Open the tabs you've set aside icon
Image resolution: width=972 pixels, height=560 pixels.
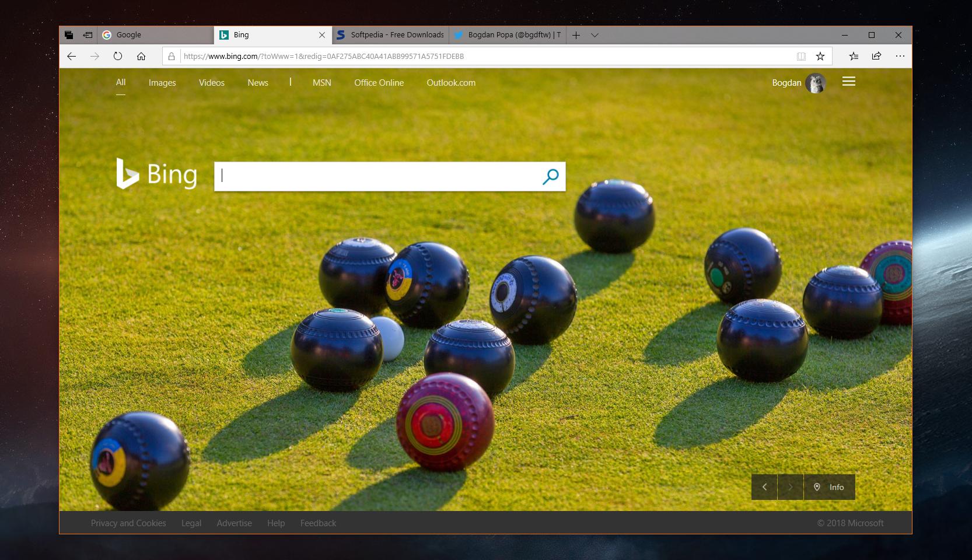[x=69, y=35]
